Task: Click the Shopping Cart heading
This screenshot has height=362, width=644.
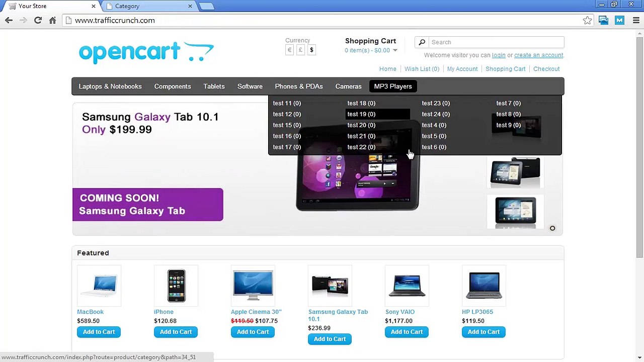Action: click(x=370, y=41)
